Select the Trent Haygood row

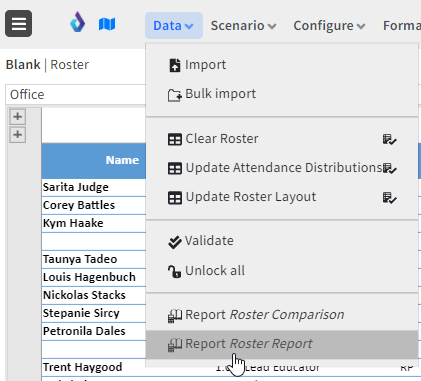click(x=94, y=367)
